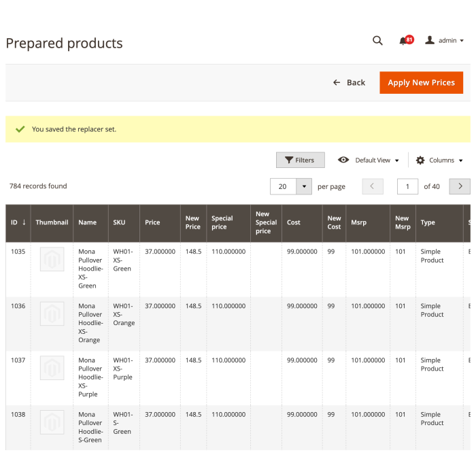
Task: Click the per page value field showing 20
Action: (x=283, y=186)
